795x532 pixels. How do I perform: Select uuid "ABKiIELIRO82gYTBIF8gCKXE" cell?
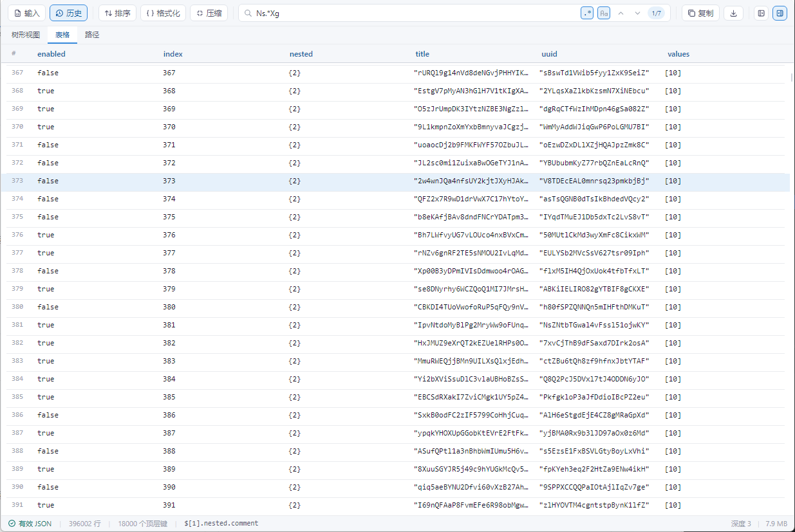coord(594,289)
